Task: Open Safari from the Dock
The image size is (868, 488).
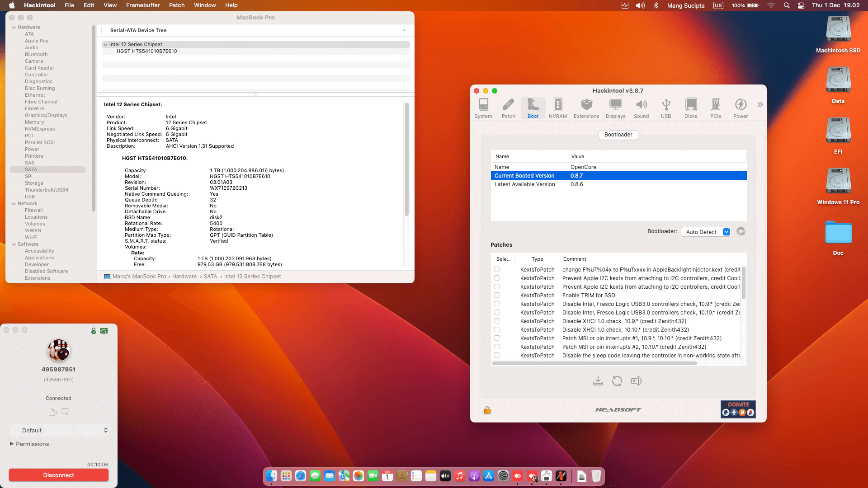Action: point(301,476)
